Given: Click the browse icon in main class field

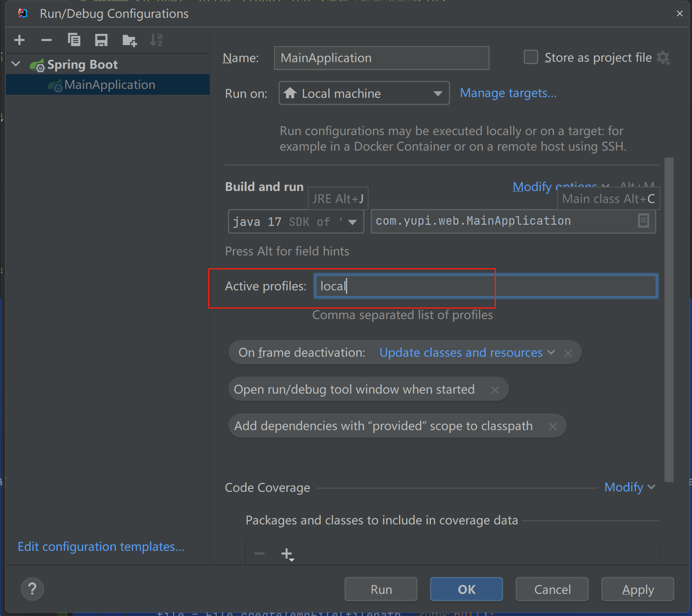Looking at the screenshot, I should pos(643,221).
